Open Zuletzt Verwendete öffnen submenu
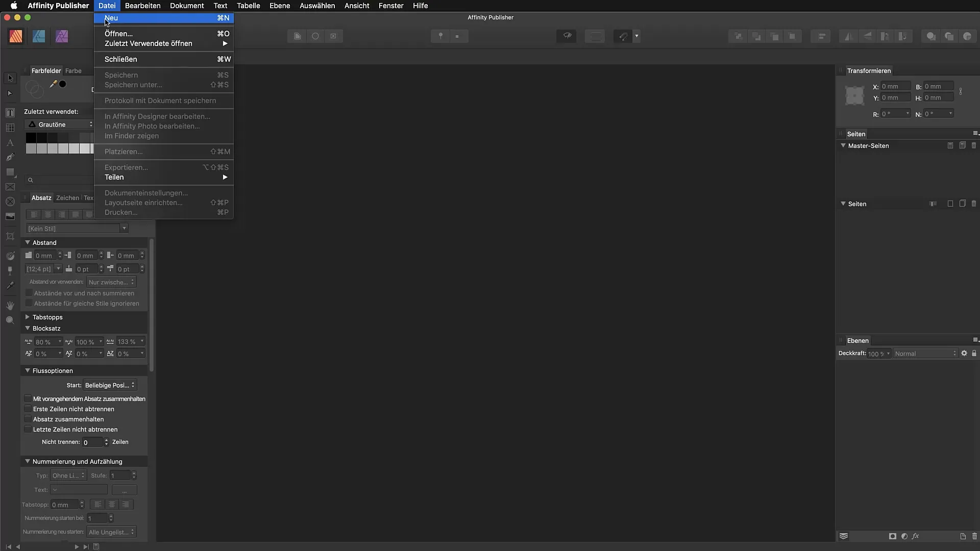 click(x=164, y=43)
